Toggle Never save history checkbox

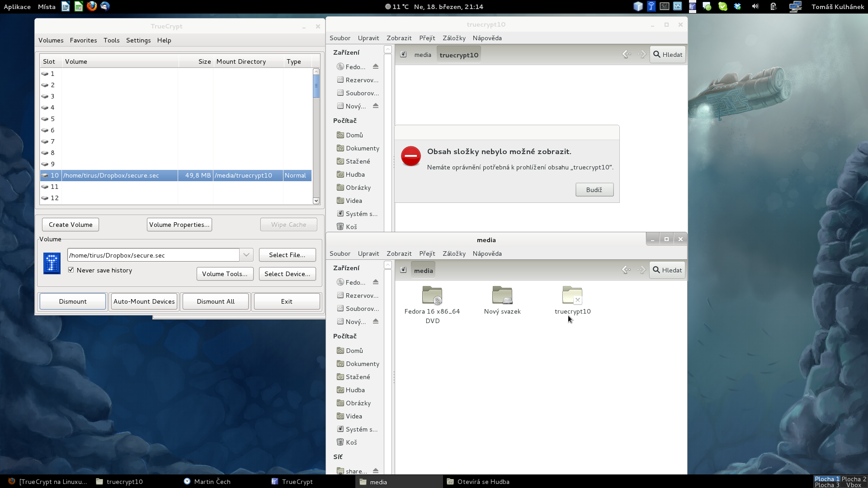coord(71,270)
